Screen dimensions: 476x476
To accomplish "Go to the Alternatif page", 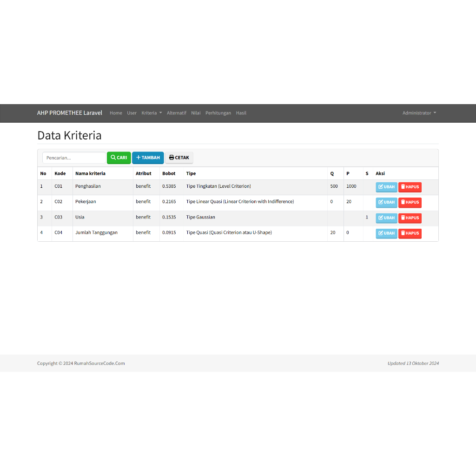I will [x=176, y=113].
